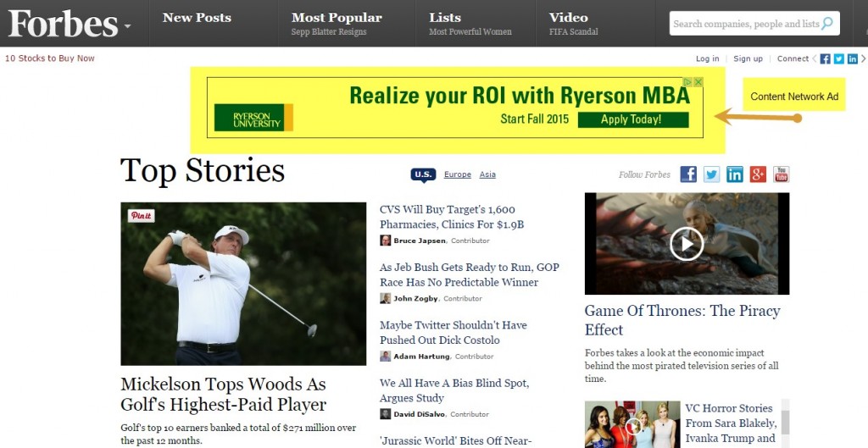Open Game Of Thrones: The Piracy Effect headline
The image size is (868, 448).
(682, 320)
